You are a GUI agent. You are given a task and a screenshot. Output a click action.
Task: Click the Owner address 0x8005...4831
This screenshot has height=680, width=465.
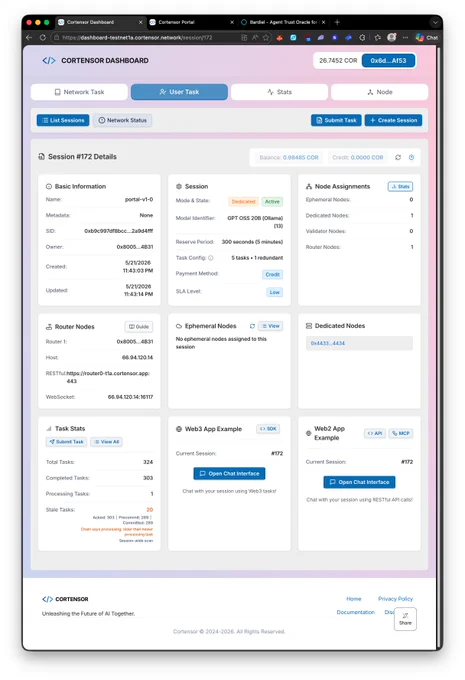pos(135,247)
